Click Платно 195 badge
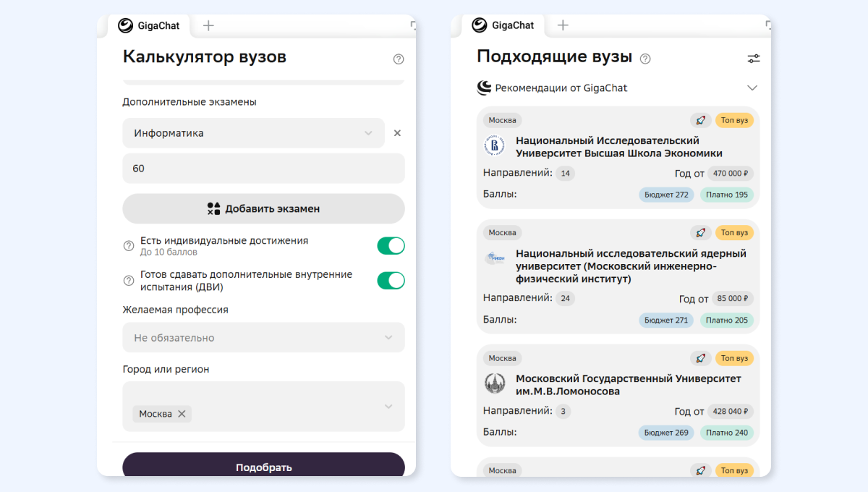The image size is (868, 492). [x=727, y=195]
